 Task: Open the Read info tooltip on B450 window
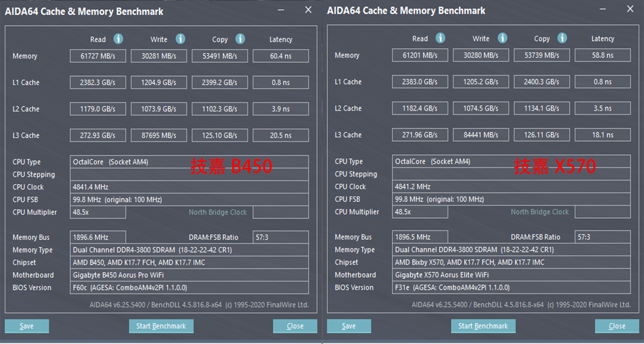coord(119,39)
